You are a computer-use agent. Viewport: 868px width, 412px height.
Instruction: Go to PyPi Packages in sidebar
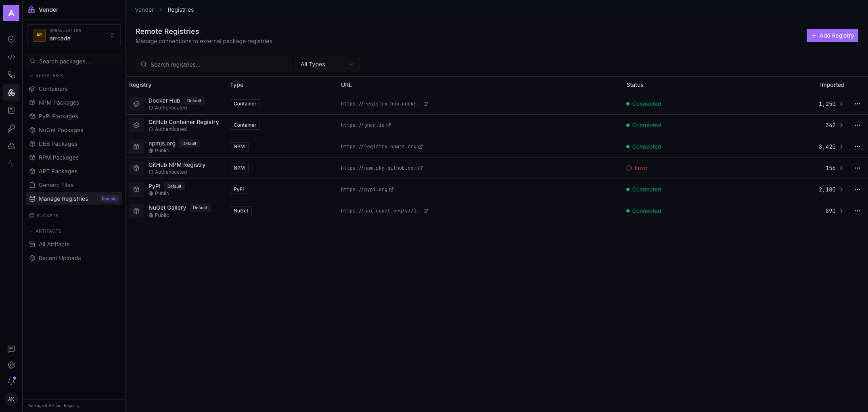pos(74,116)
